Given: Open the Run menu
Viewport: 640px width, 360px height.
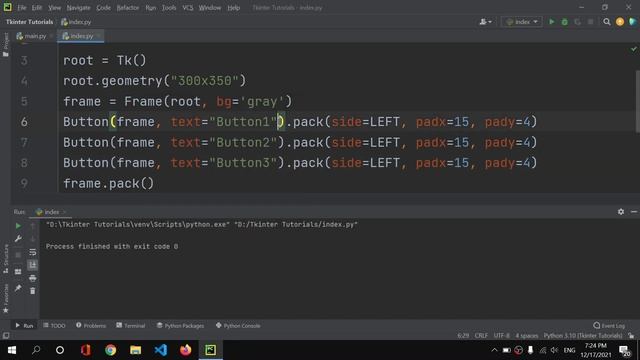Looking at the screenshot, I should pos(151,7).
